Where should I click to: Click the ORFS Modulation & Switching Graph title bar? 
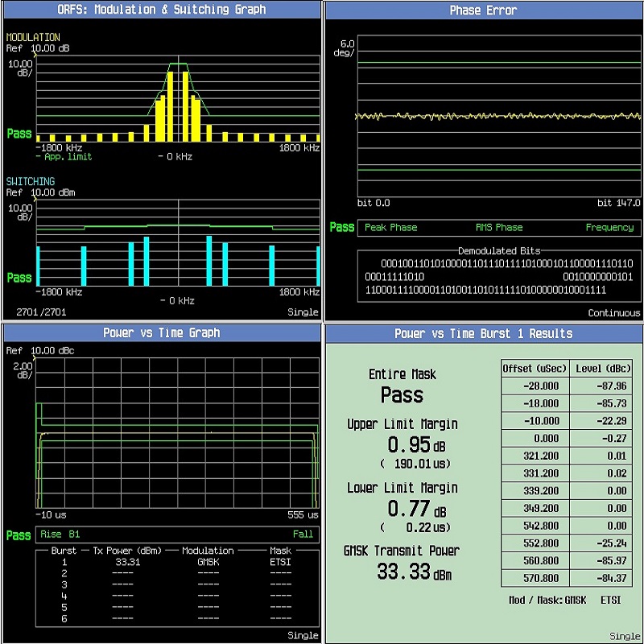161,10
